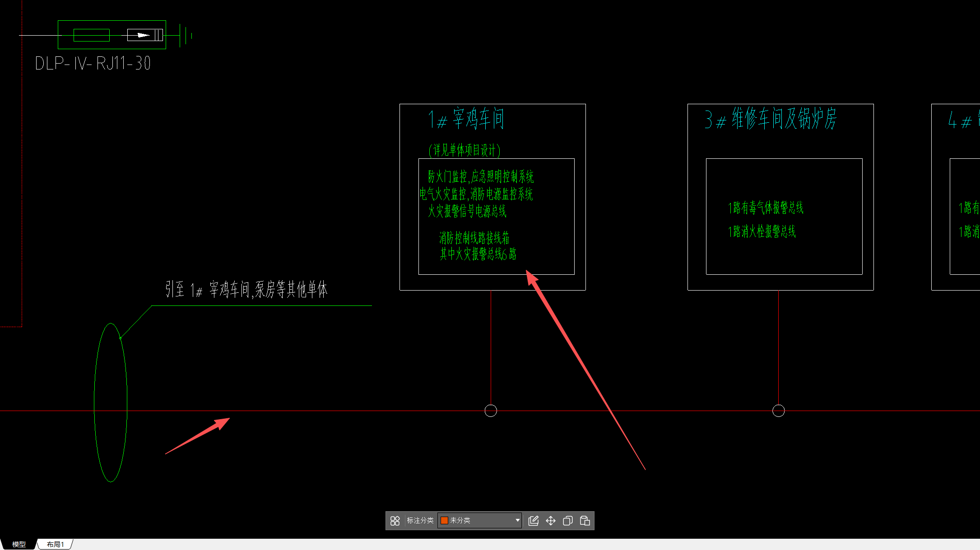Viewport: 980px width, 550px height.
Task: Select the junction circle below 3# 维修车间及锅炉房
Action: 778,411
